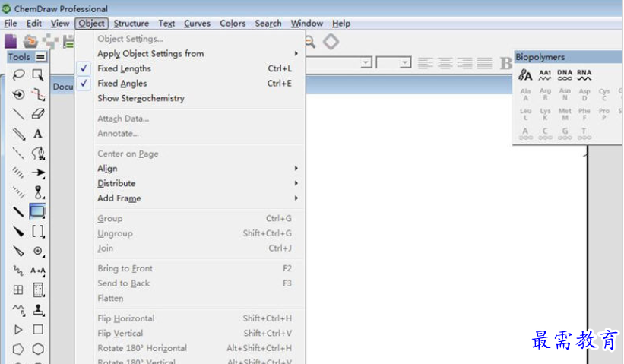624x364 pixels.
Task: Click Show Stereochemistry menu entry
Action: point(189,98)
